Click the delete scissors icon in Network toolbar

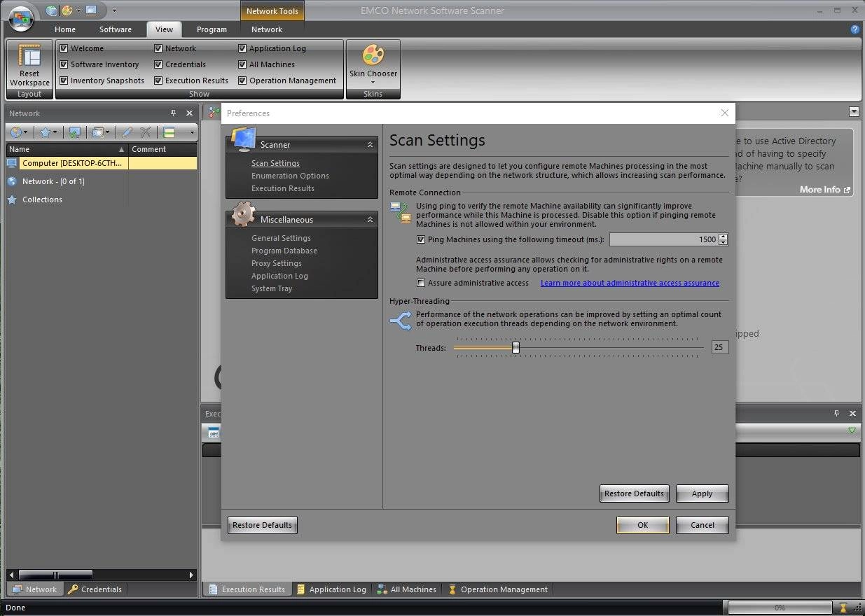(146, 132)
